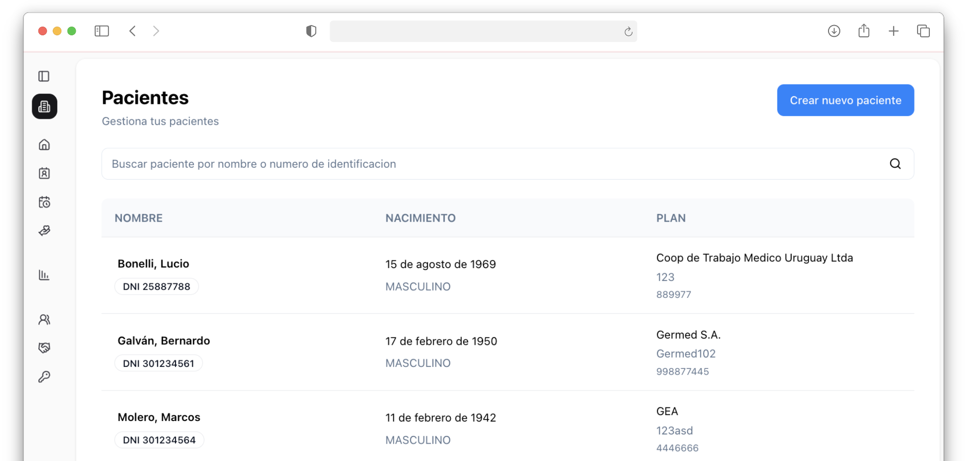Sort the table by PLAN column
The image size is (980, 461).
(x=671, y=217)
